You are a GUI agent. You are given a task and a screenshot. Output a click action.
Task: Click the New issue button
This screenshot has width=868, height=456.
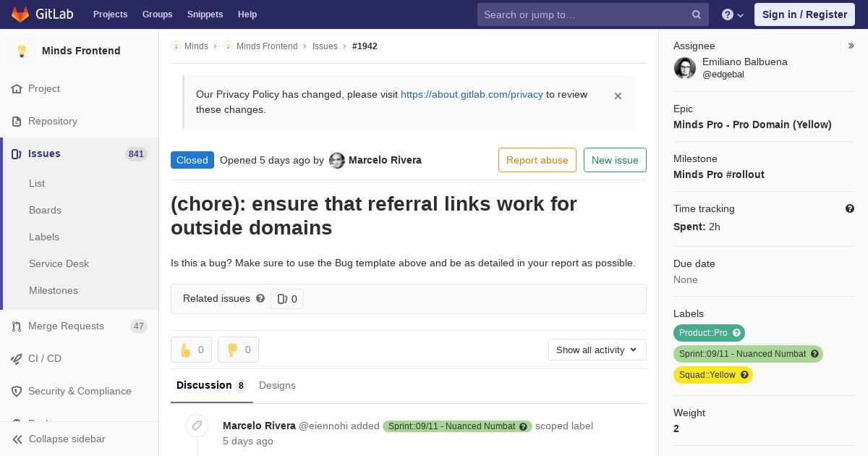(615, 160)
